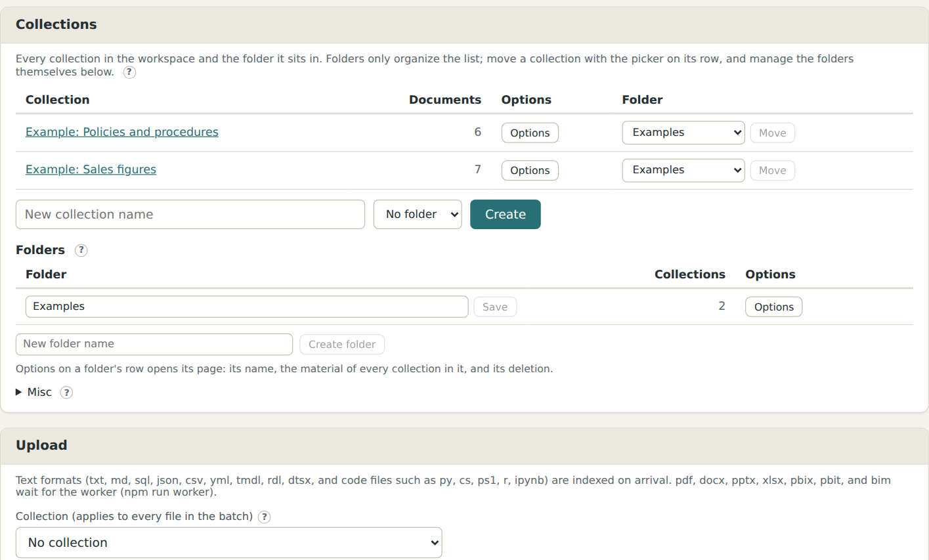Click the Upload section heading

point(41,445)
